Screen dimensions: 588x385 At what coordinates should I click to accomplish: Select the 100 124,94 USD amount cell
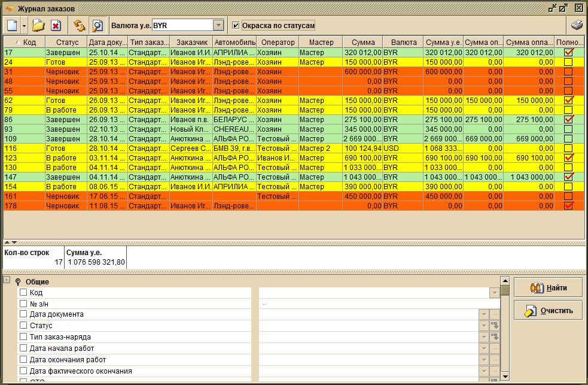[x=362, y=148]
